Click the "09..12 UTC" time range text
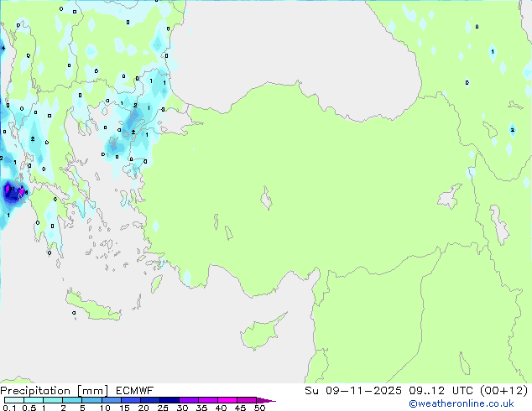 (441, 391)
